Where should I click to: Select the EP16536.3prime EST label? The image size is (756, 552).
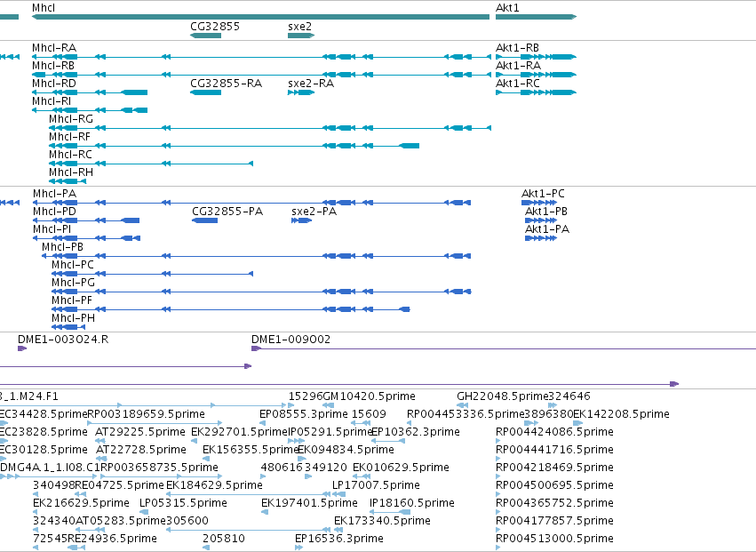click(x=339, y=539)
